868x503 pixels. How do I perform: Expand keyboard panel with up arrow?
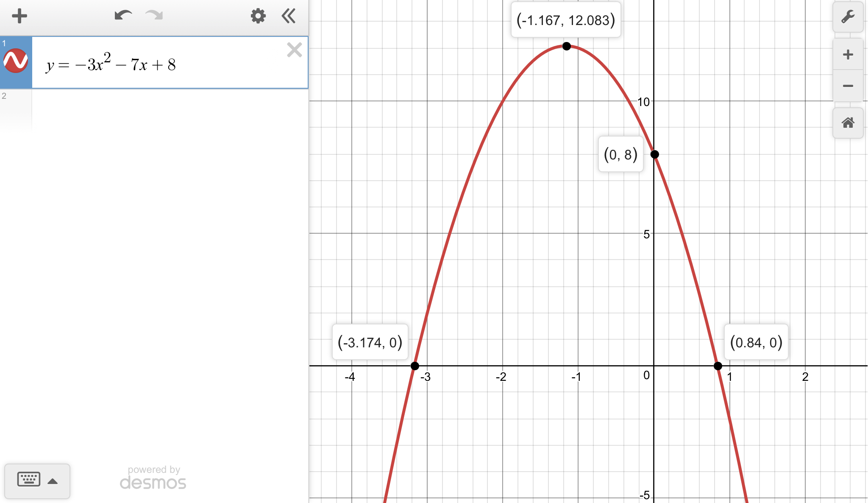point(53,481)
